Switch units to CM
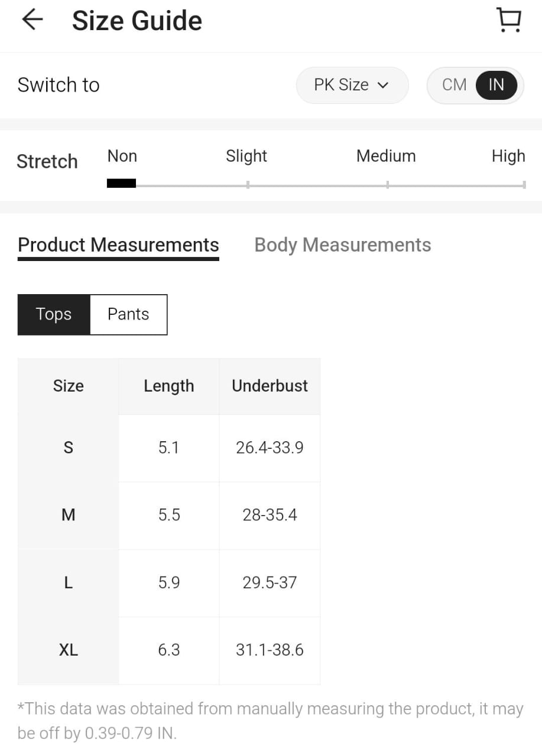Screen dimensions: 542x756 pos(454,85)
